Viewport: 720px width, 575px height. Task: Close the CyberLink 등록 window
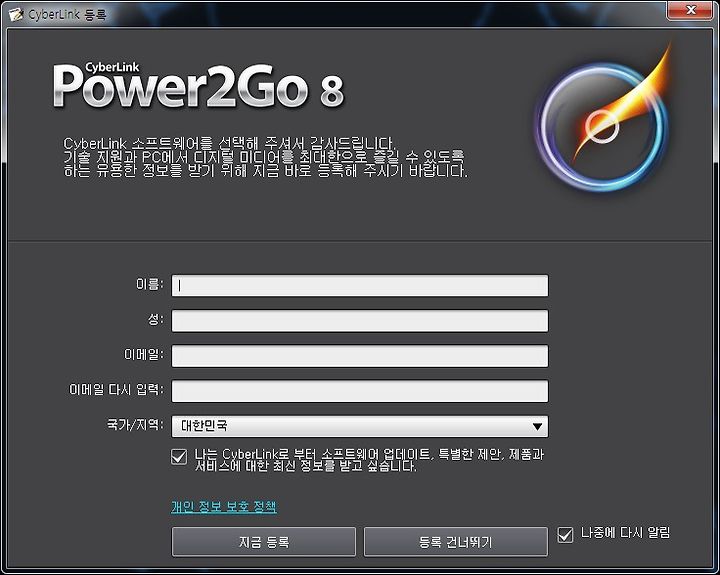[690, 10]
